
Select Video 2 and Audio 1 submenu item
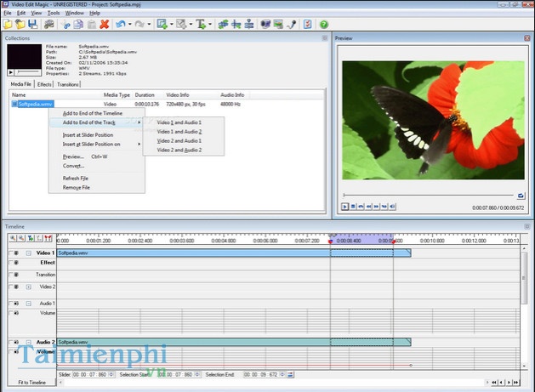(x=183, y=140)
